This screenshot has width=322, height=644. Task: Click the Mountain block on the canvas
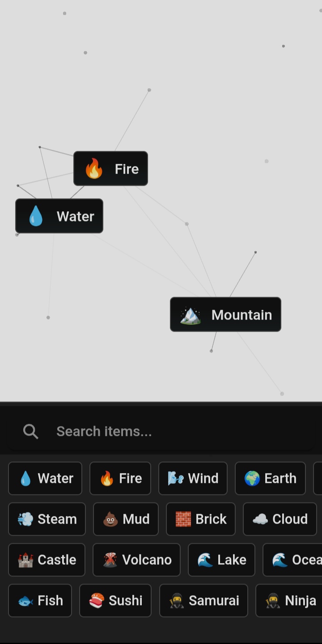click(x=225, y=315)
